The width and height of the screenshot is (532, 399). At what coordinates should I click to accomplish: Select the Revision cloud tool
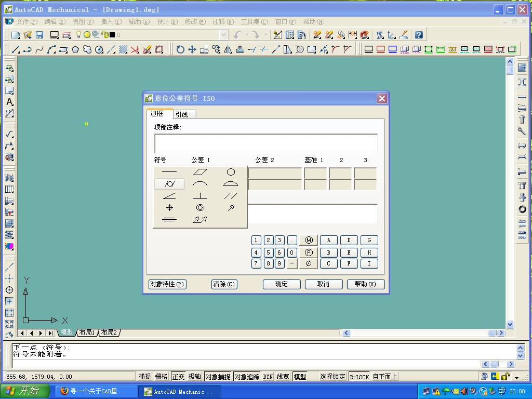point(87,49)
